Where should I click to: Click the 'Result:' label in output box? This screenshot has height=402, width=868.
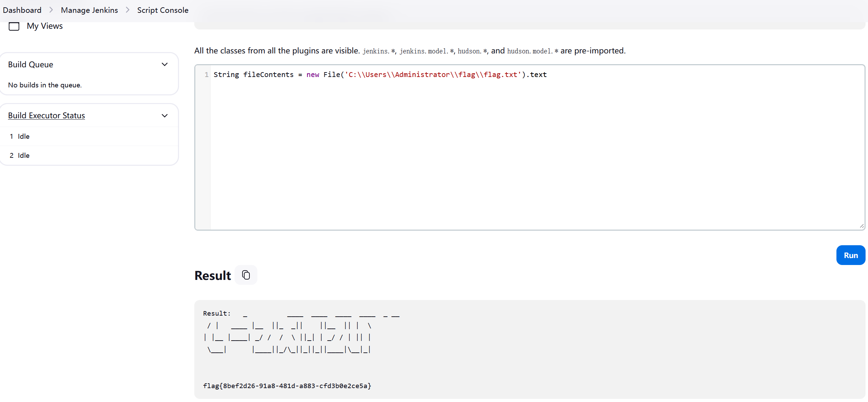pos(217,313)
